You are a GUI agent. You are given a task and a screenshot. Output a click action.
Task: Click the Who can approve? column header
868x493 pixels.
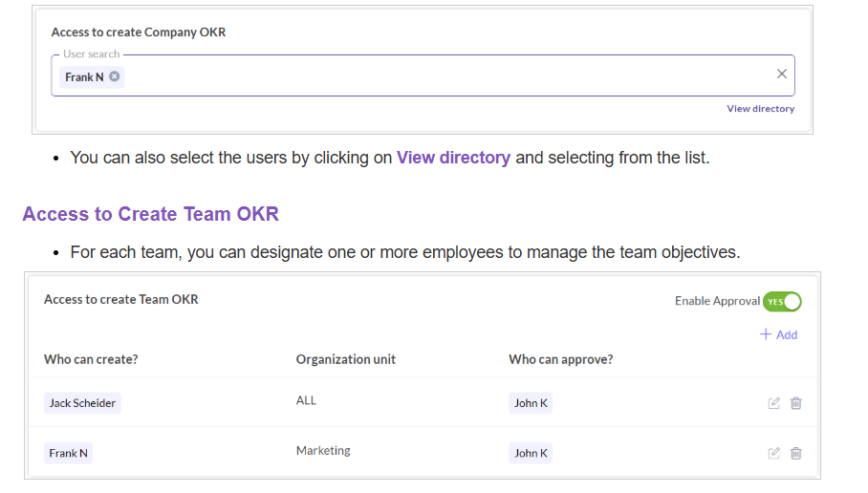point(560,359)
